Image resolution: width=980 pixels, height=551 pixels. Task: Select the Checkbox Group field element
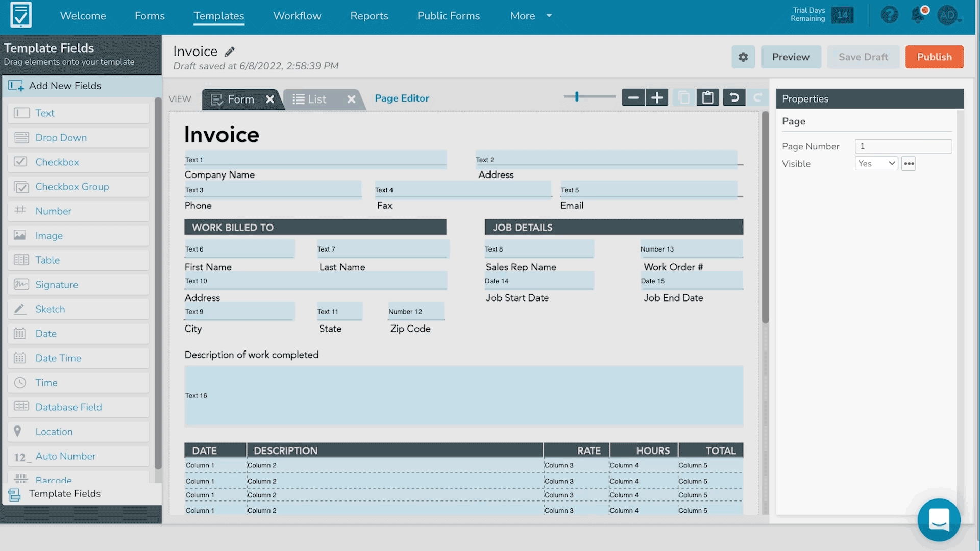pyautogui.click(x=78, y=187)
